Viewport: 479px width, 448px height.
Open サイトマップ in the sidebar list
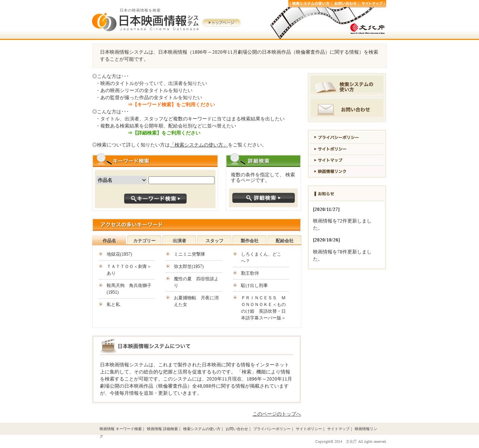(347, 160)
